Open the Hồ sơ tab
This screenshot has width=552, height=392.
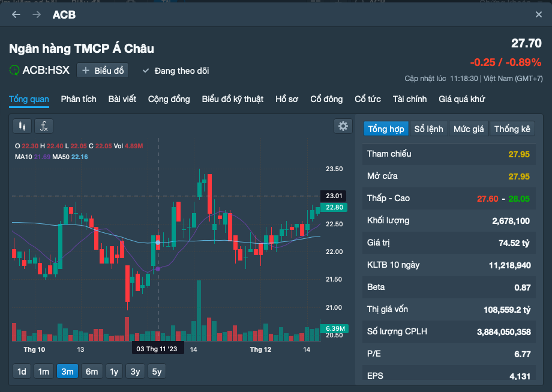[287, 99]
